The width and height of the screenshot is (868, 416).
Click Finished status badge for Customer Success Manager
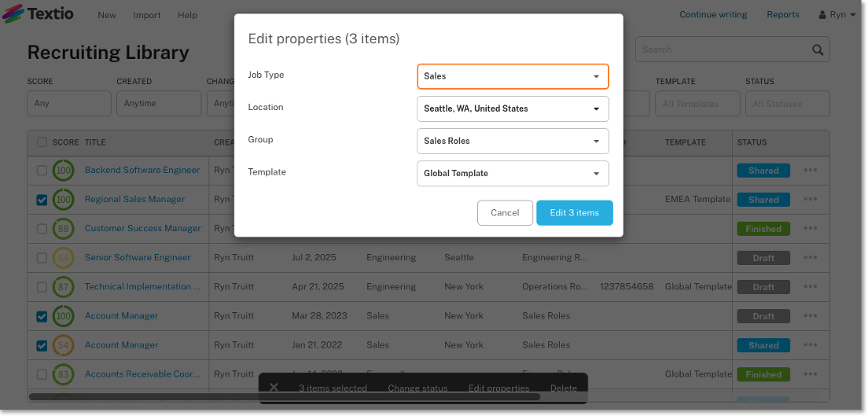pos(763,229)
